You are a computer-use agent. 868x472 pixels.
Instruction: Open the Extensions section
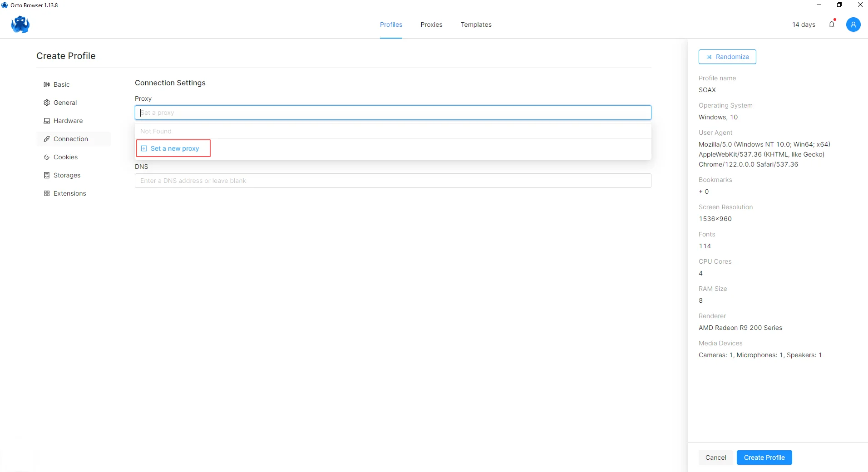click(x=69, y=193)
